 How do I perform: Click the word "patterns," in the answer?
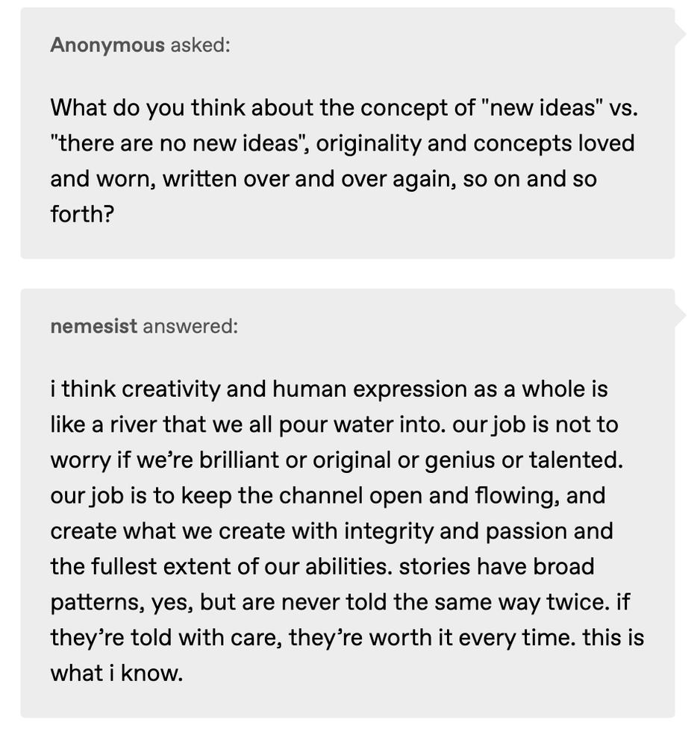click(x=98, y=602)
